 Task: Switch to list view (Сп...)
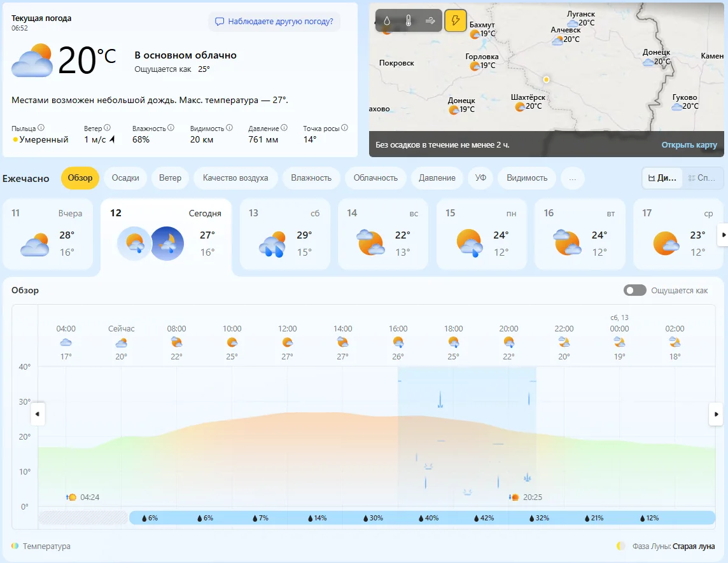[702, 177]
